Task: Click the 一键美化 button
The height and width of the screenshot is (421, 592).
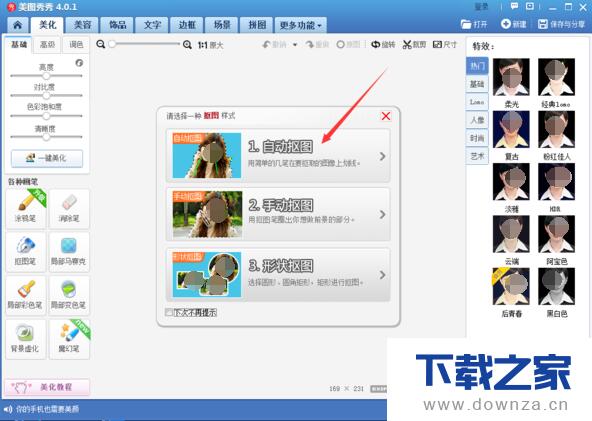Action: [47, 158]
